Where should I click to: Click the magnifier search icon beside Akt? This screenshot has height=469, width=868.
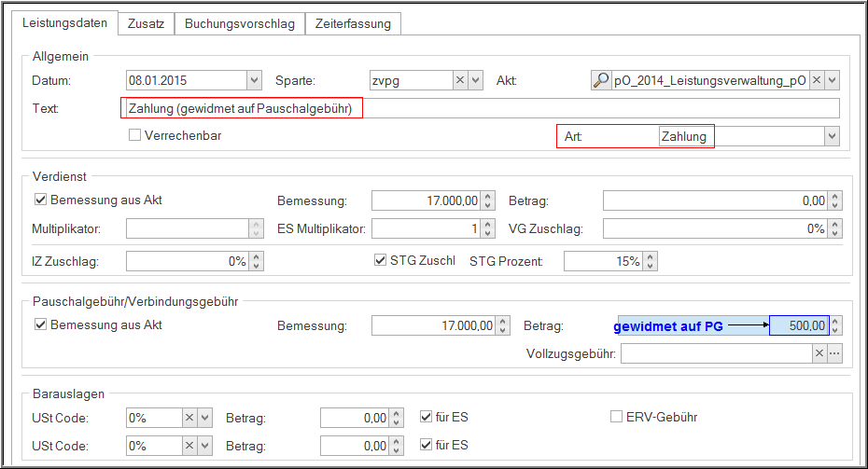(601, 81)
